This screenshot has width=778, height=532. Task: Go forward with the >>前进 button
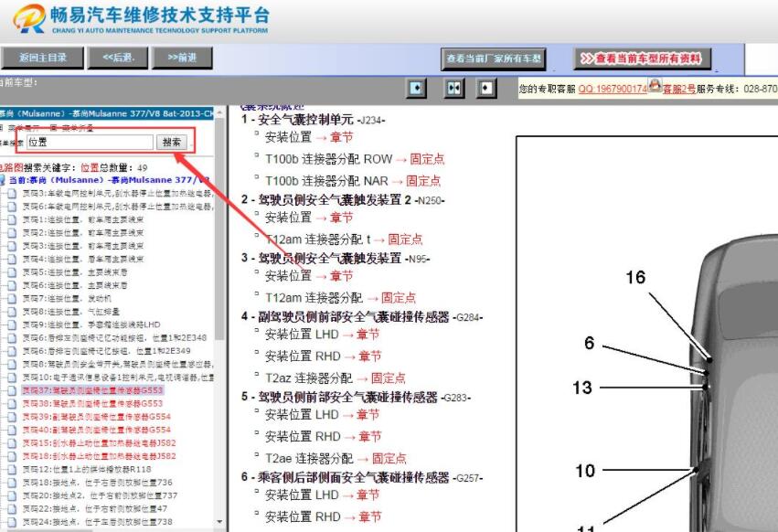tap(182, 58)
